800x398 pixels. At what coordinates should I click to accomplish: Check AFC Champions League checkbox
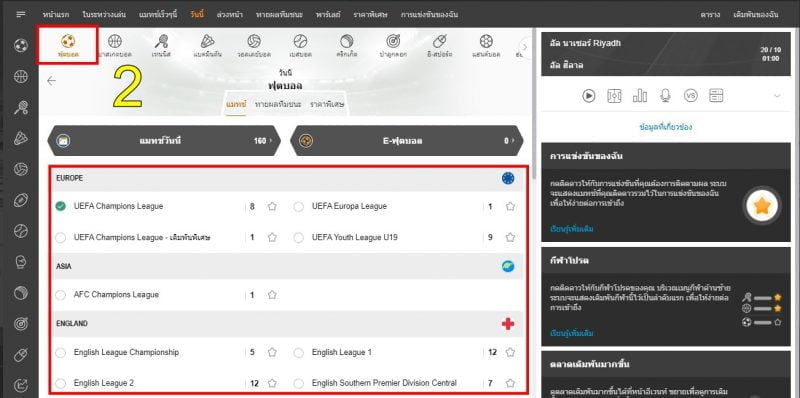click(x=61, y=295)
